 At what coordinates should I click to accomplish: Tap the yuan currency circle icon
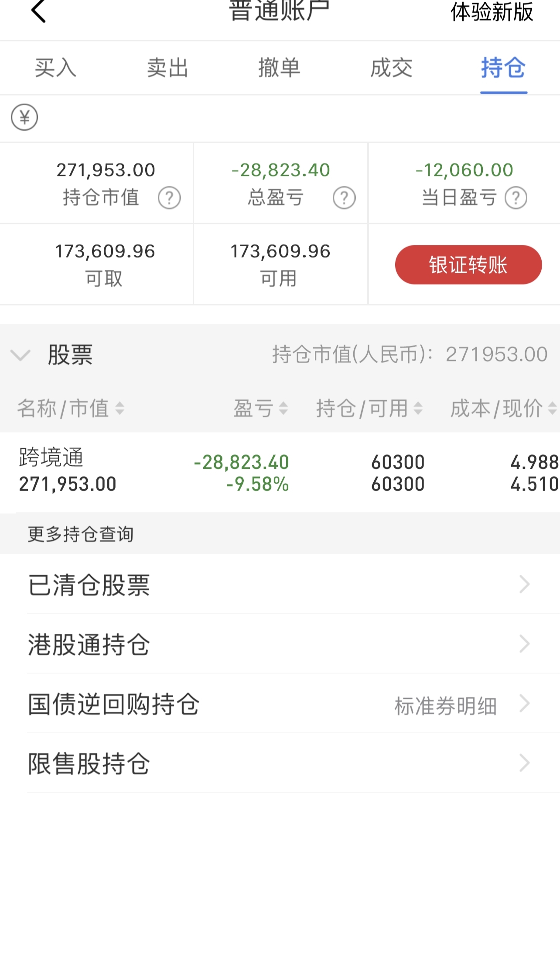pyautogui.click(x=24, y=117)
